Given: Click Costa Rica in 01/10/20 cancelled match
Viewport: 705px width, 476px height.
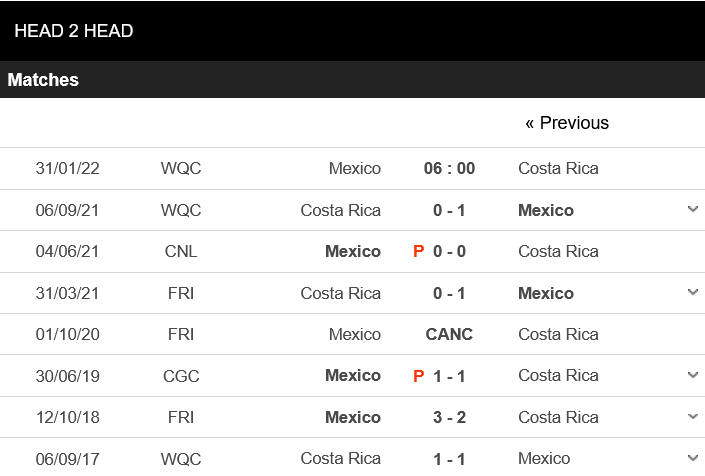Looking at the screenshot, I should (558, 334).
